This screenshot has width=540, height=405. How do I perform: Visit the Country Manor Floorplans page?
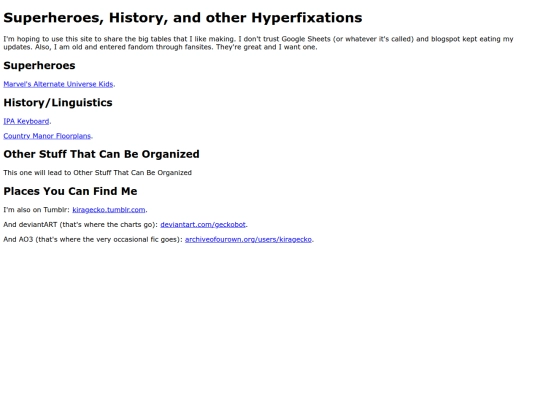click(x=47, y=136)
